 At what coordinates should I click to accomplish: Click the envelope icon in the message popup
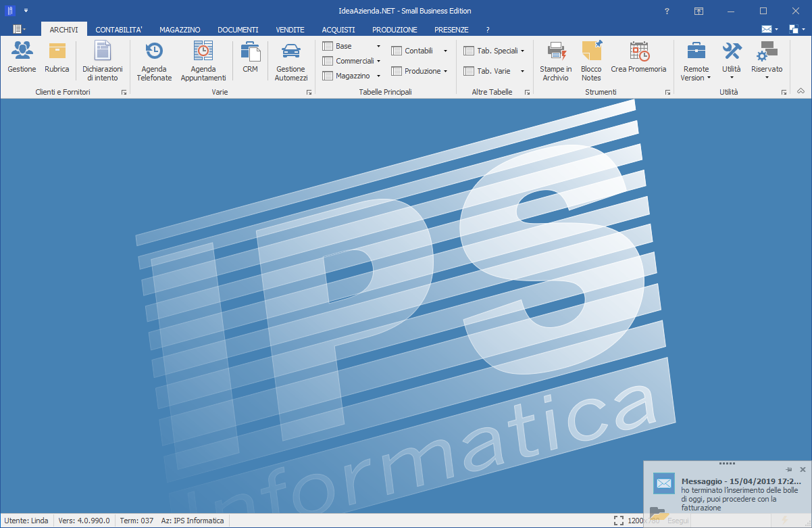664,483
